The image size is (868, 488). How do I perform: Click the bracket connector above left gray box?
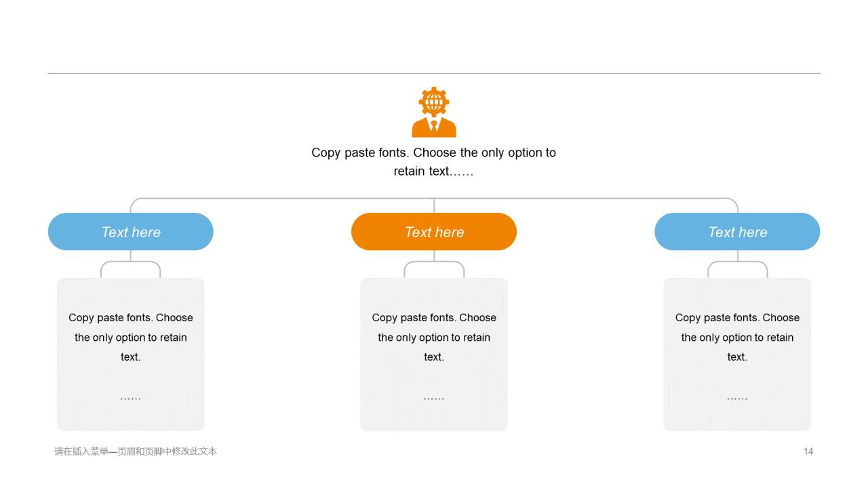click(x=131, y=269)
